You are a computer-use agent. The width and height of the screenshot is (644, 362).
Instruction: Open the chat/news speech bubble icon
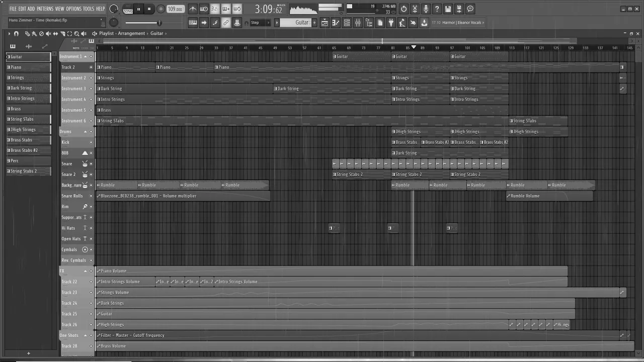click(x=470, y=9)
